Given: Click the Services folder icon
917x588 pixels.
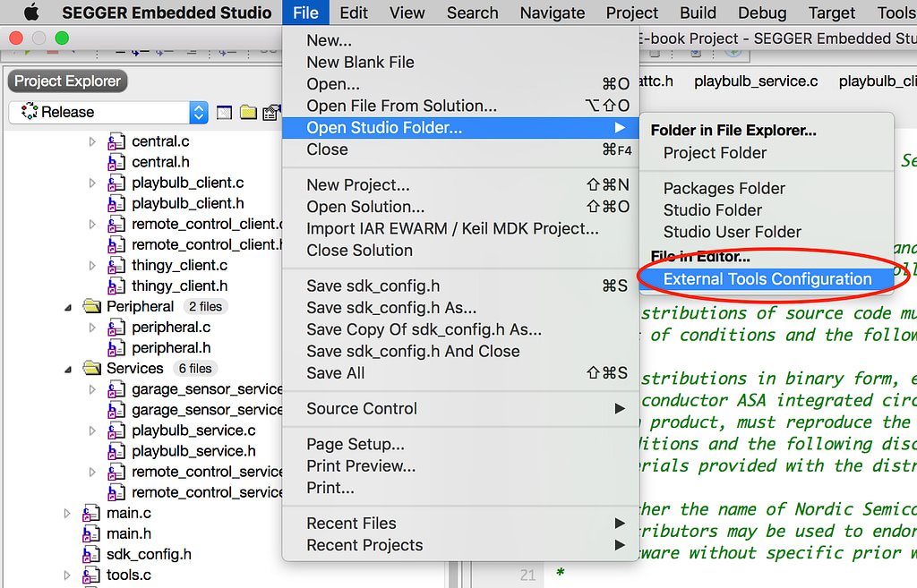Looking at the screenshot, I should click(92, 368).
